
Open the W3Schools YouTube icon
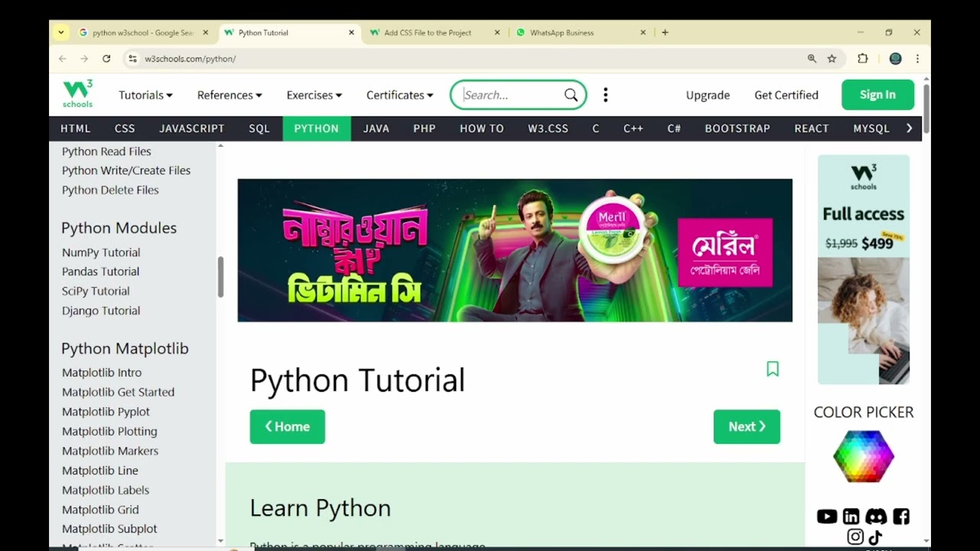(827, 517)
